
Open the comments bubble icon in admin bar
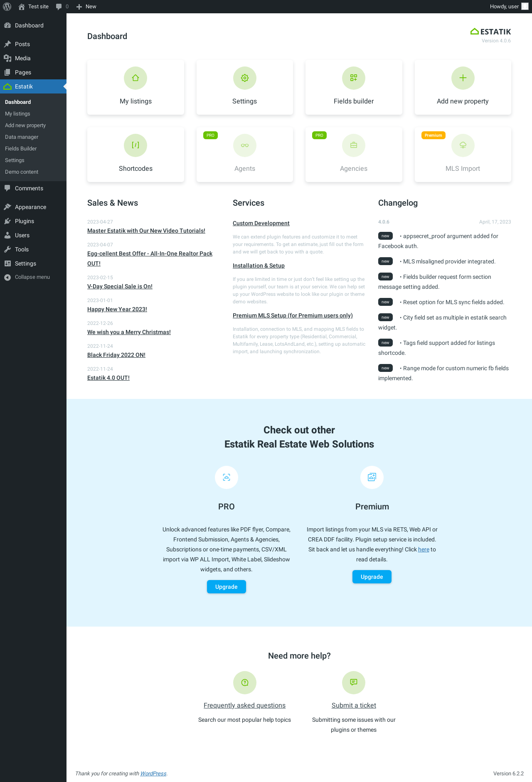(59, 7)
